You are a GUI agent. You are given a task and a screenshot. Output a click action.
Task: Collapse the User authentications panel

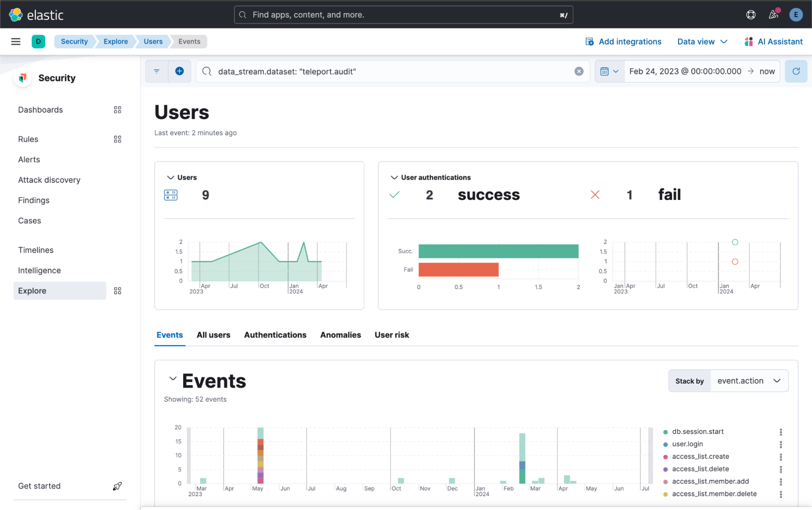point(394,178)
